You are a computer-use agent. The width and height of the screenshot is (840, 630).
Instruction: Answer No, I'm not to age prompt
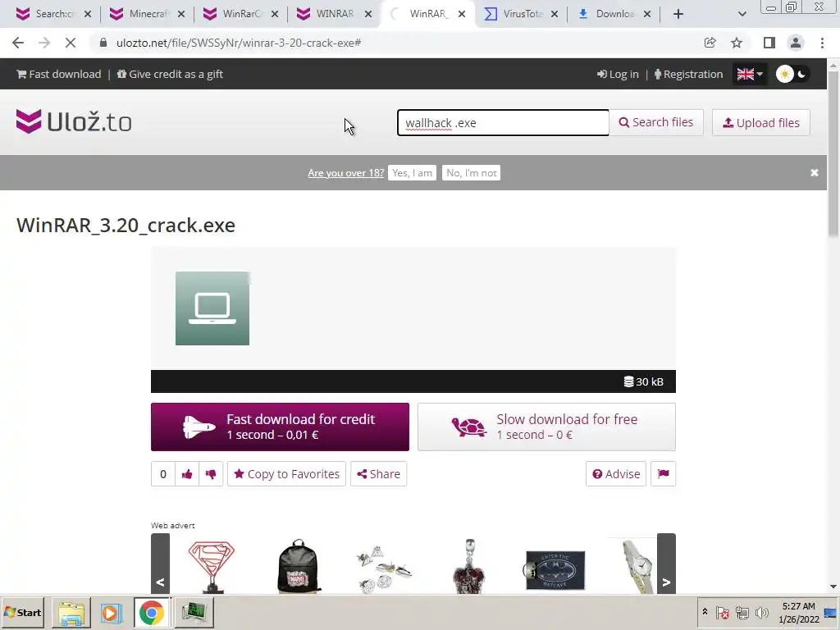pyautogui.click(x=471, y=172)
